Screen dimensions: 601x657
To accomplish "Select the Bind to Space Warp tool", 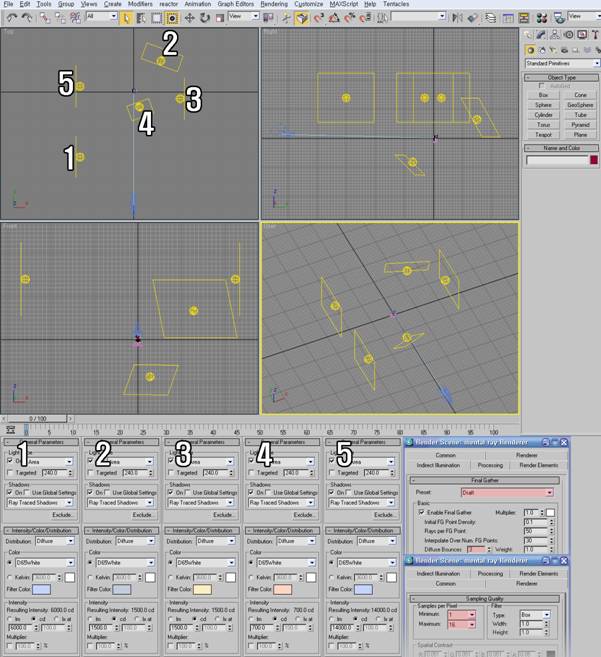I will pos(75,18).
